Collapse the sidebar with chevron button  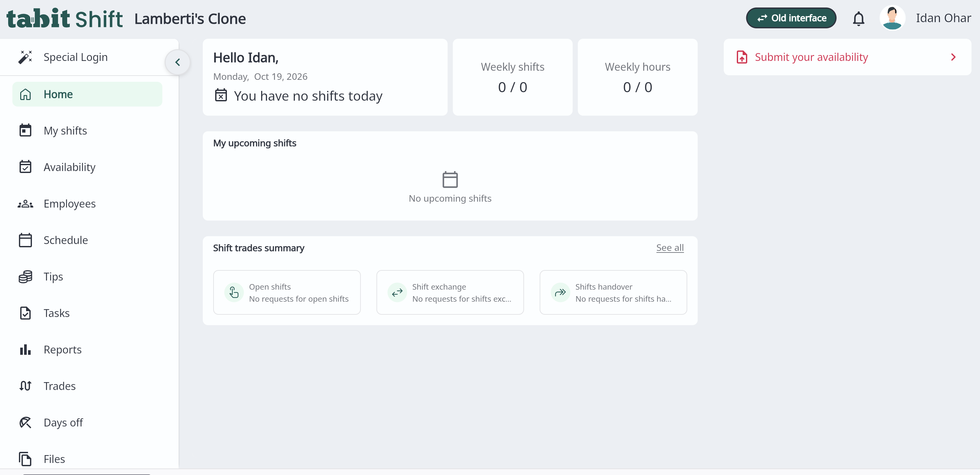tap(178, 62)
